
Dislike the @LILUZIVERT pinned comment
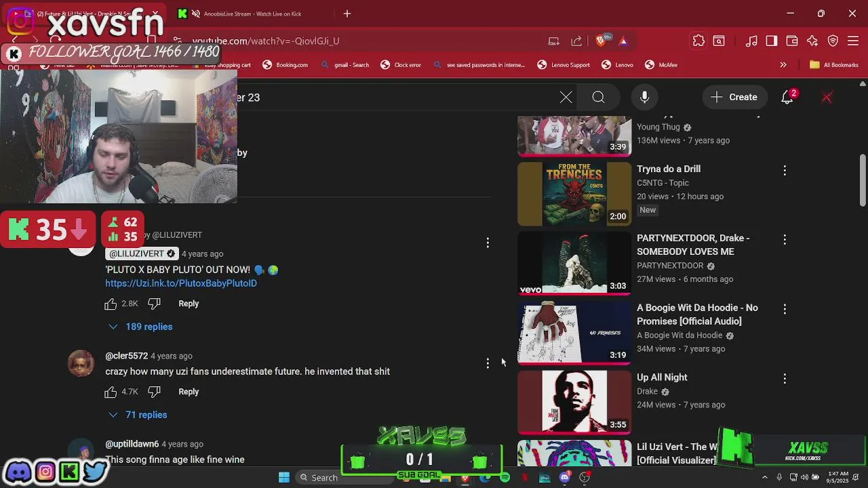(154, 304)
